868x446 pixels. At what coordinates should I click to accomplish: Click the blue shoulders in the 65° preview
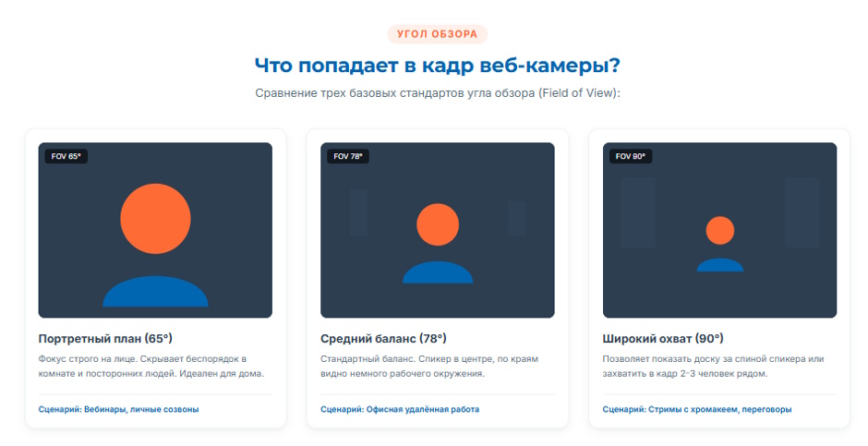click(155, 291)
